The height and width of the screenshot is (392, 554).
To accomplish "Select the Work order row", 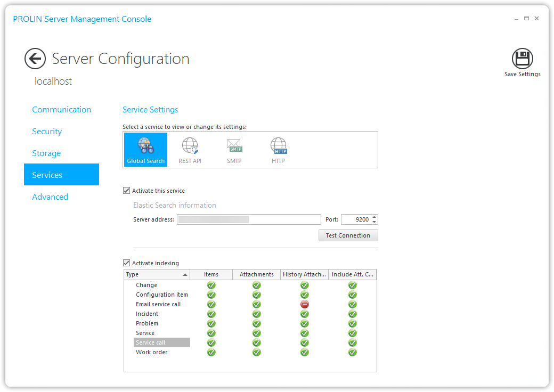I will (152, 353).
